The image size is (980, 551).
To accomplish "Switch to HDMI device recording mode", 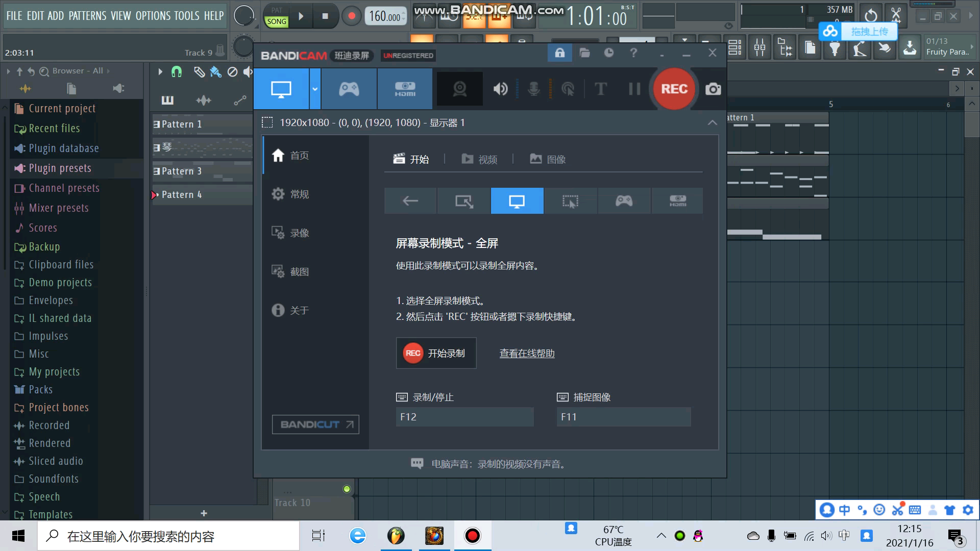I will coord(405,89).
